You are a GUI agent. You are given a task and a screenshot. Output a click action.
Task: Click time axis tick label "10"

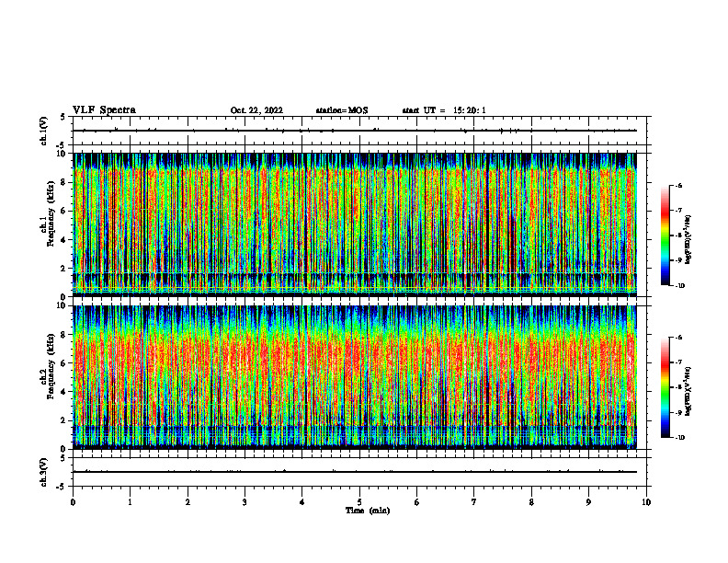[646, 502]
